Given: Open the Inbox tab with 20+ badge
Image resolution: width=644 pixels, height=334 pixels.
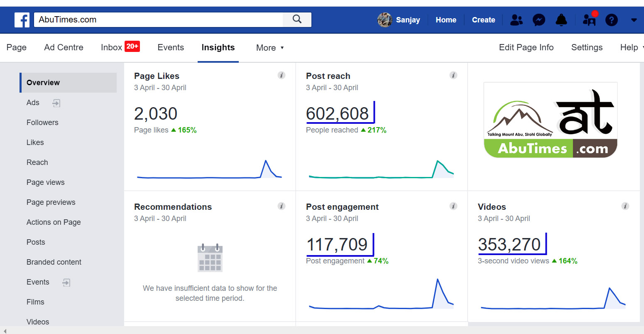Looking at the screenshot, I should pyautogui.click(x=120, y=47).
